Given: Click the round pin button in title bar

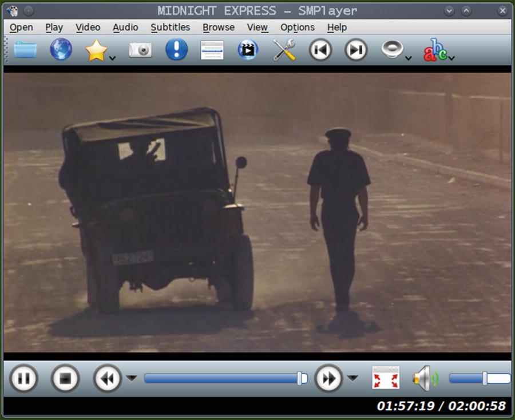Looking at the screenshot, I should (x=29, y=11).
